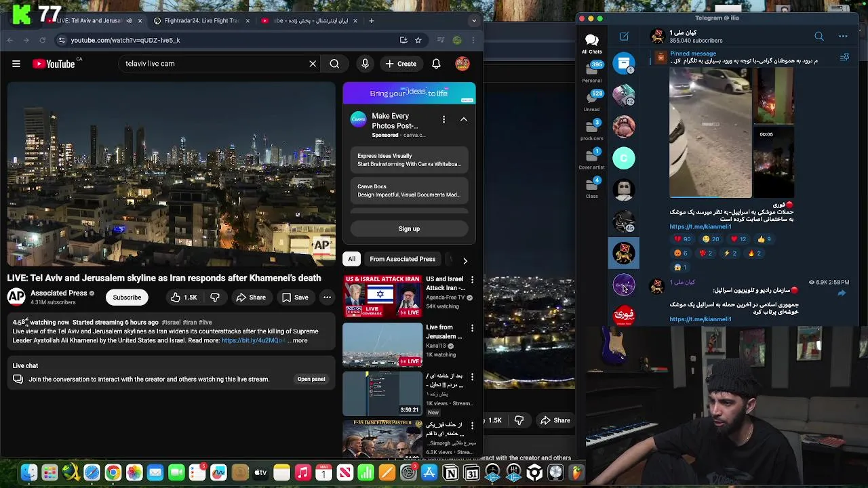Toggle the red heart 12 reaction

[737, 239]
